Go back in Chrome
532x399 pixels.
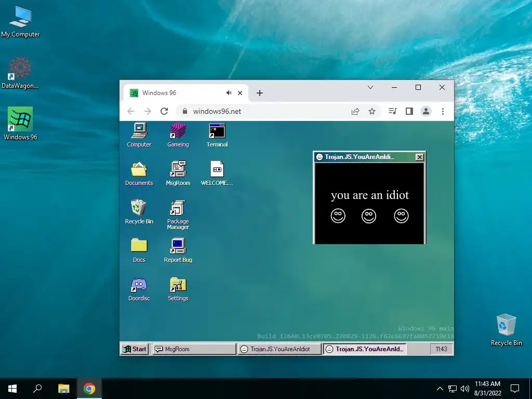[x=131, y=111]
